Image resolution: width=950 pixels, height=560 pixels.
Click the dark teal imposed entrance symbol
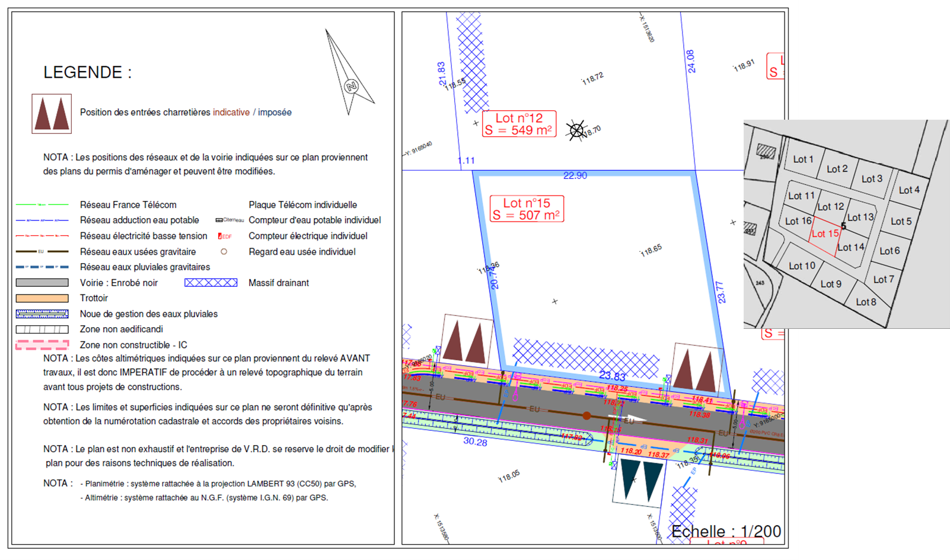click(x=641, y=482)
